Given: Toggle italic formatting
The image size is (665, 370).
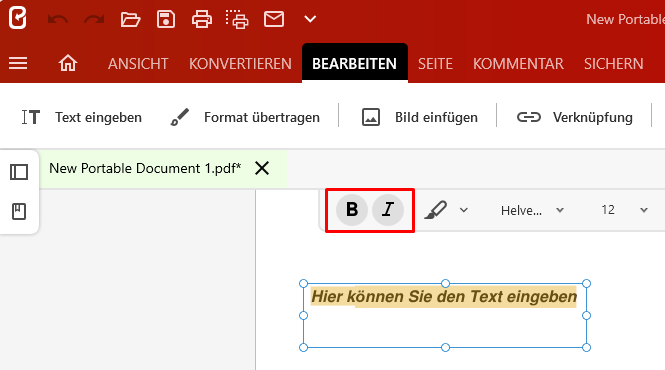Looking at the screenshot, I should tap(388, 210).
